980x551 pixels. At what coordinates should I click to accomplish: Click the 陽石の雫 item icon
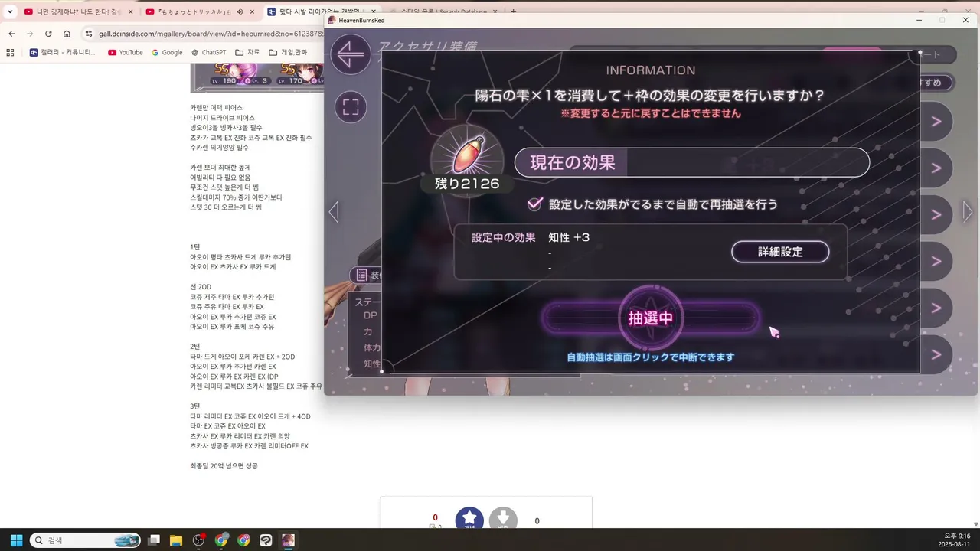[x=467, y=157]
